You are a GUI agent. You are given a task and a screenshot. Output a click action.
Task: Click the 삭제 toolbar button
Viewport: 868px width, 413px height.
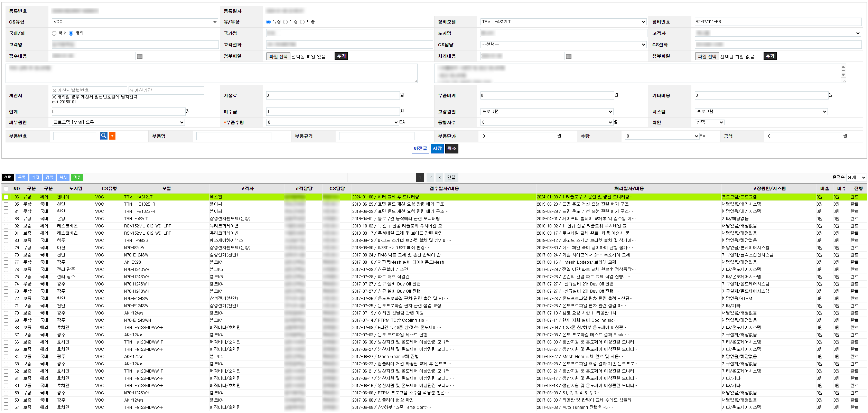coord(35,177)
